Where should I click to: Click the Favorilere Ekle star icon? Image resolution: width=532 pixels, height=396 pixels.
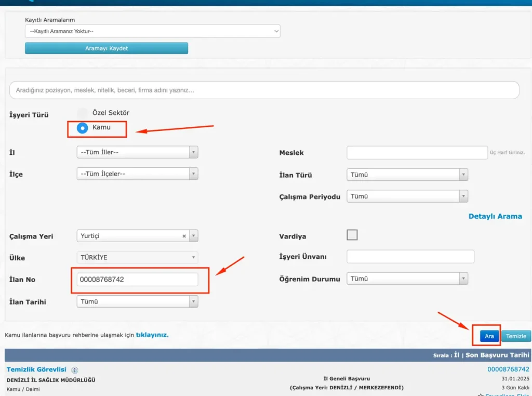tap(481, 394)
